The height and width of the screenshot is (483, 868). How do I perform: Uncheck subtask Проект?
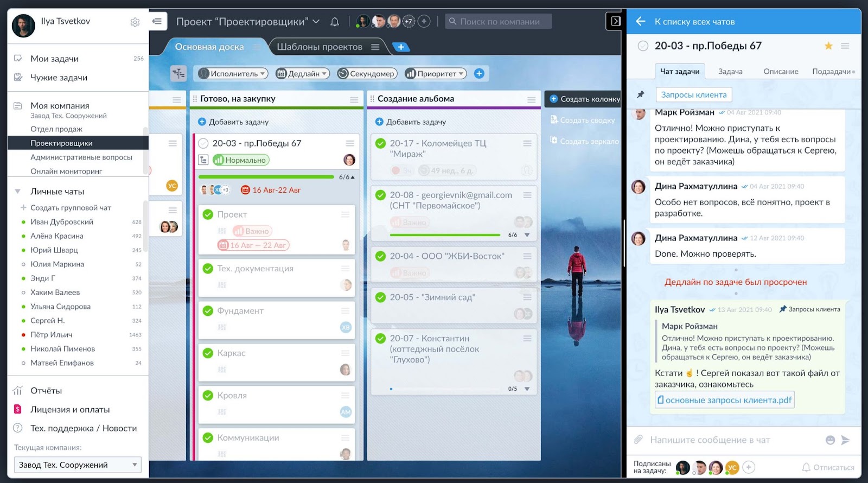click(x=208, y=214)
